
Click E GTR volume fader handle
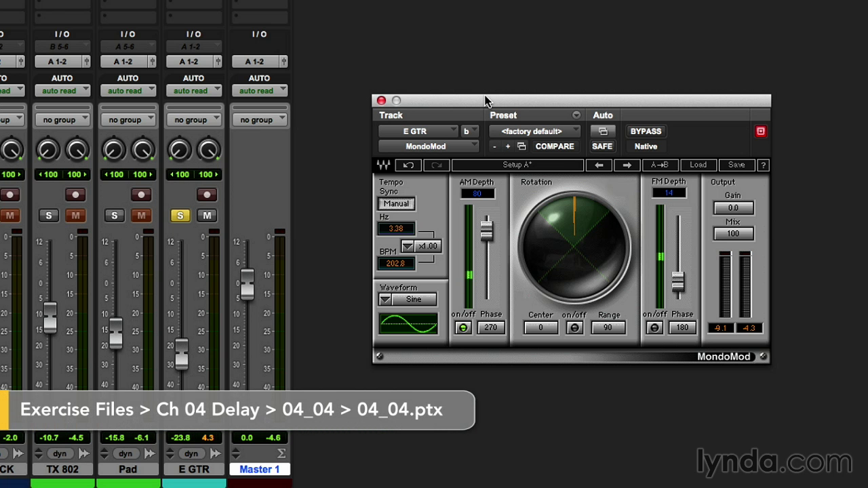181,354
